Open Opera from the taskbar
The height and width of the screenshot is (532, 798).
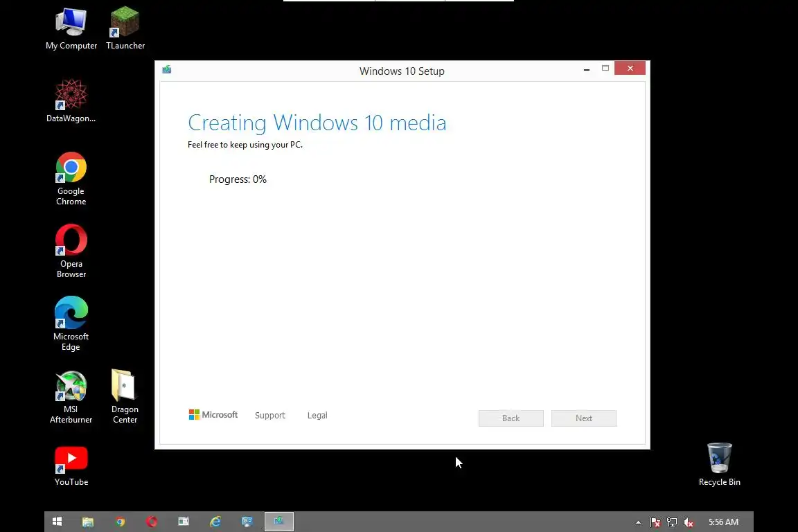point(152,522)
